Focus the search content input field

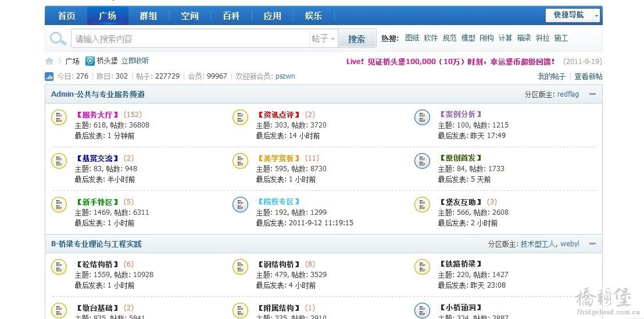190,38
